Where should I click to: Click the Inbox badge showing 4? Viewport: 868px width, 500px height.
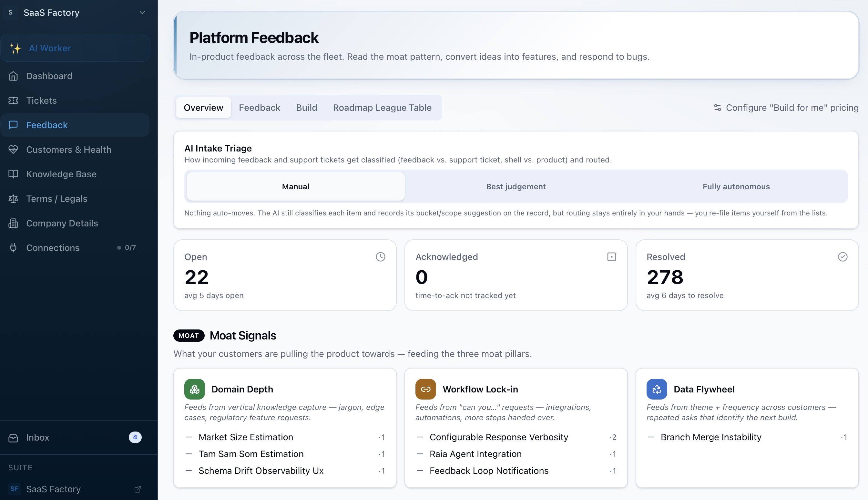coord(135,437)
